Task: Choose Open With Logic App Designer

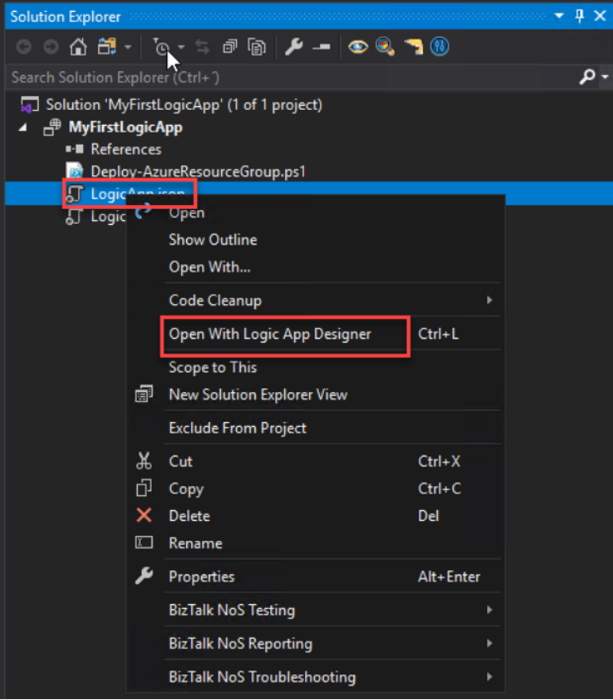Action: 270,334
